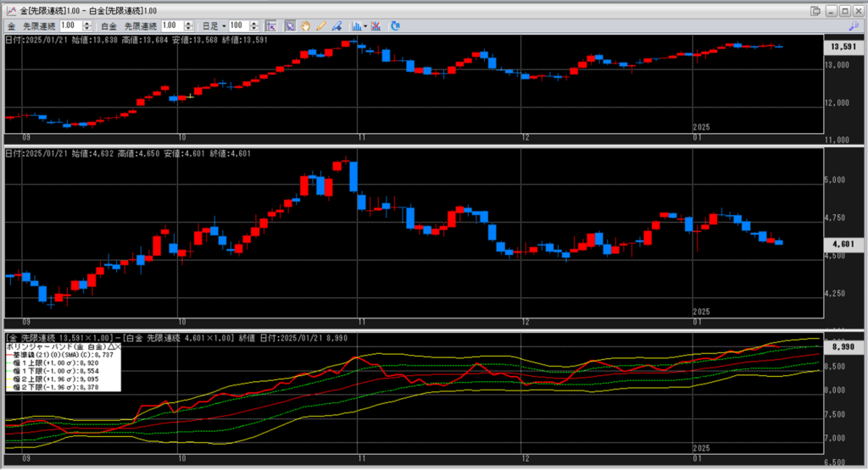This screenshot has height=470, width=868.
Task: Adjust the gold 1.00 multiplier spinner
Action: pos(88,26)
